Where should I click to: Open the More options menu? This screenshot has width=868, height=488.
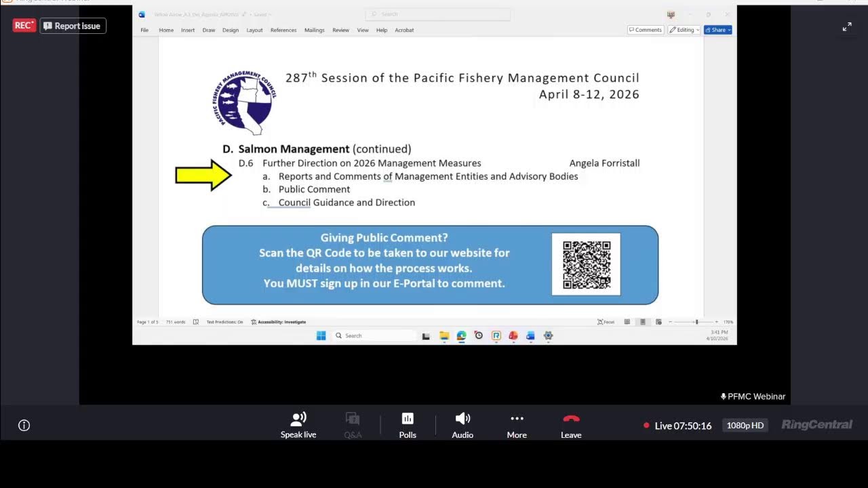pyautogui.click(x=517, y=425)
